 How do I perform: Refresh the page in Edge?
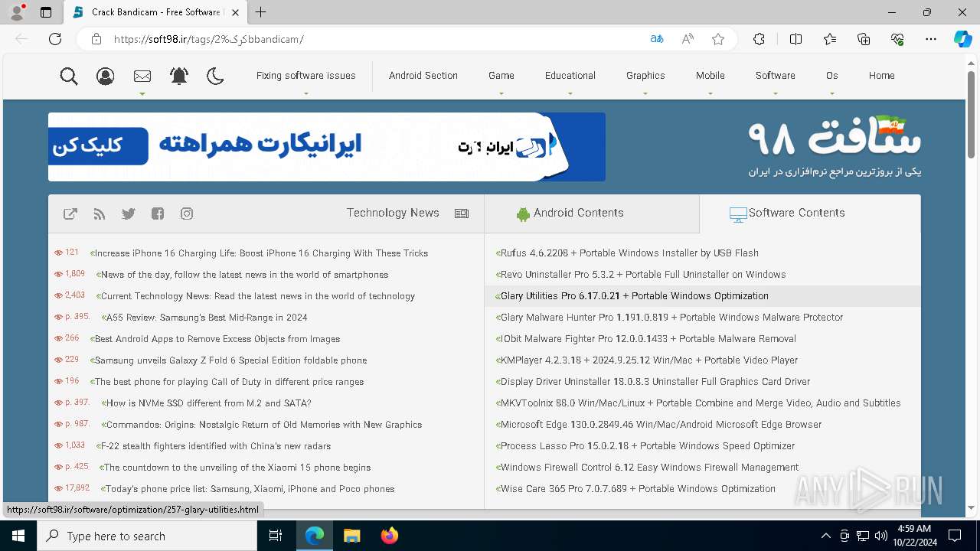(55, 39)
